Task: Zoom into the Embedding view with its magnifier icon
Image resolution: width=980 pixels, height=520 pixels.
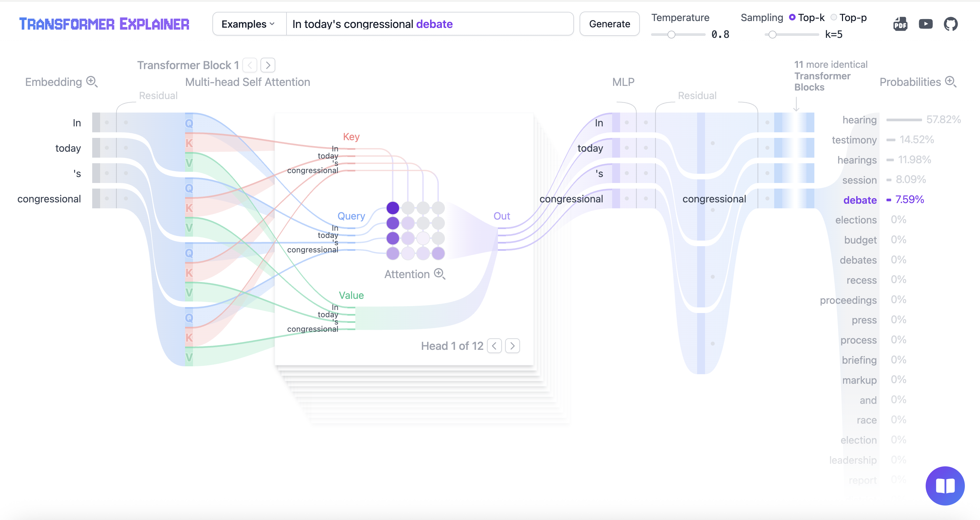Action: pyautogui.click(x=91, y=81)
